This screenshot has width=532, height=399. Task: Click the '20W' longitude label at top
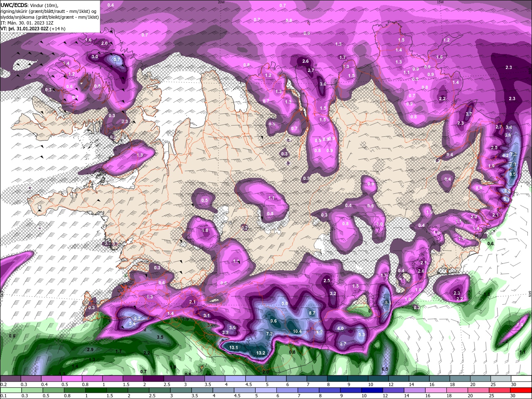[221, 2]
